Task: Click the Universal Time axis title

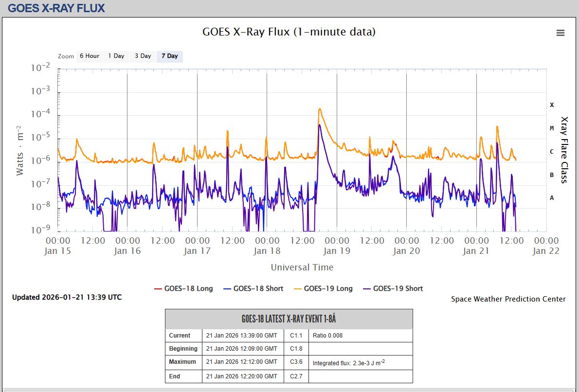Action: pyautogui.click(x=302, y=267)
